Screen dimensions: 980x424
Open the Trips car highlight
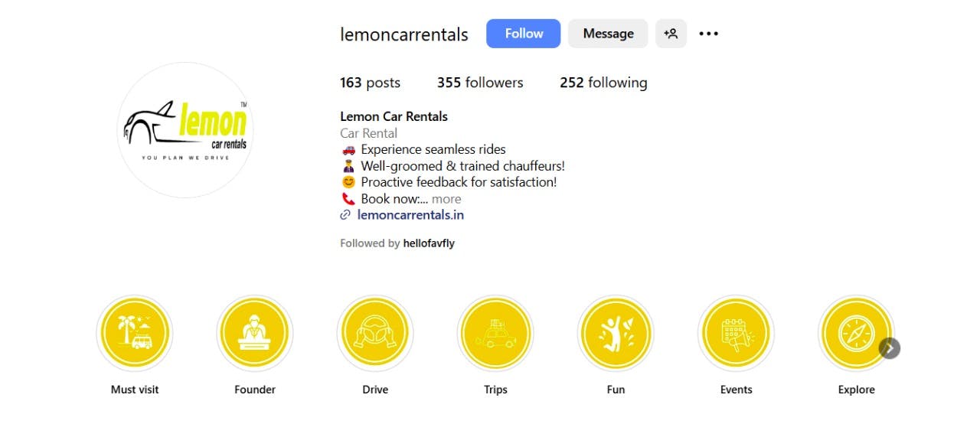pyautogui.click(x=495, y=334)
